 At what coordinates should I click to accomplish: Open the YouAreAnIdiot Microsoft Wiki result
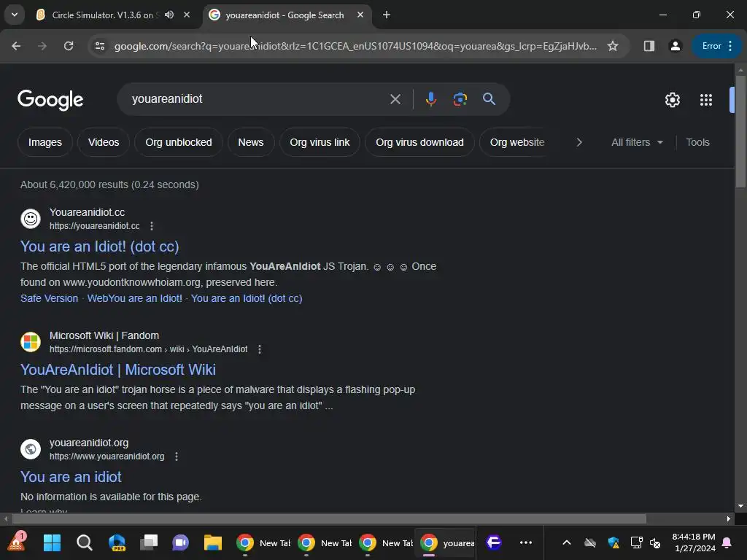118,370
